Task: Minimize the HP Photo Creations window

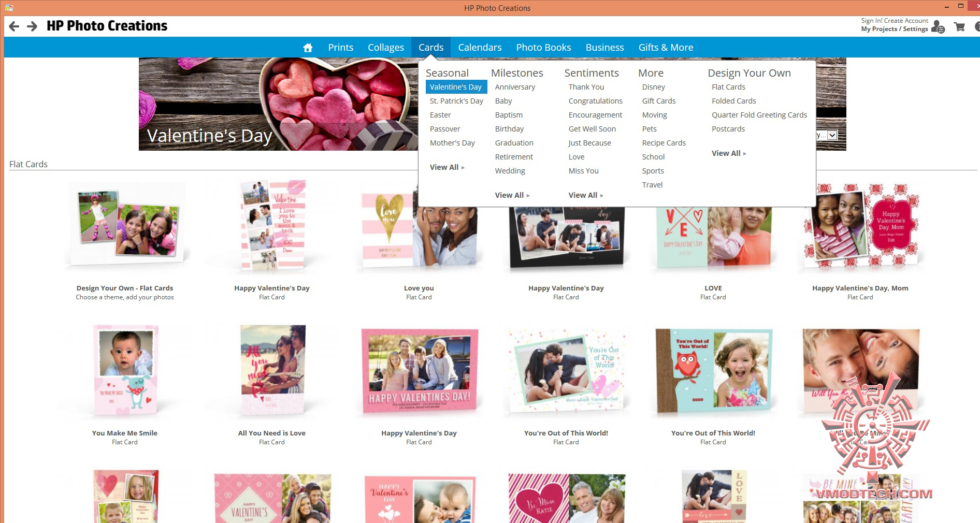Action: 946,7
